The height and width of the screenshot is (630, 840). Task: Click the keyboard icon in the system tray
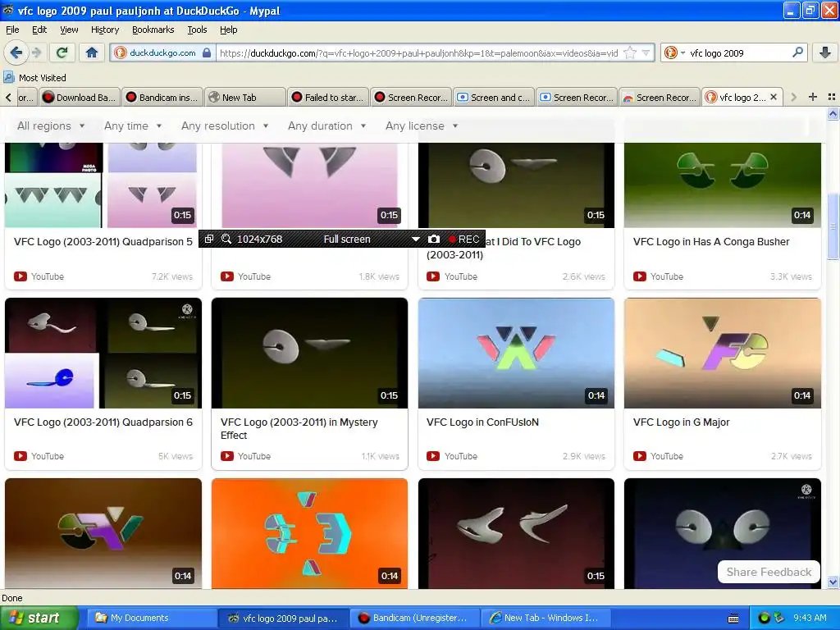click(x=733, y=619)
